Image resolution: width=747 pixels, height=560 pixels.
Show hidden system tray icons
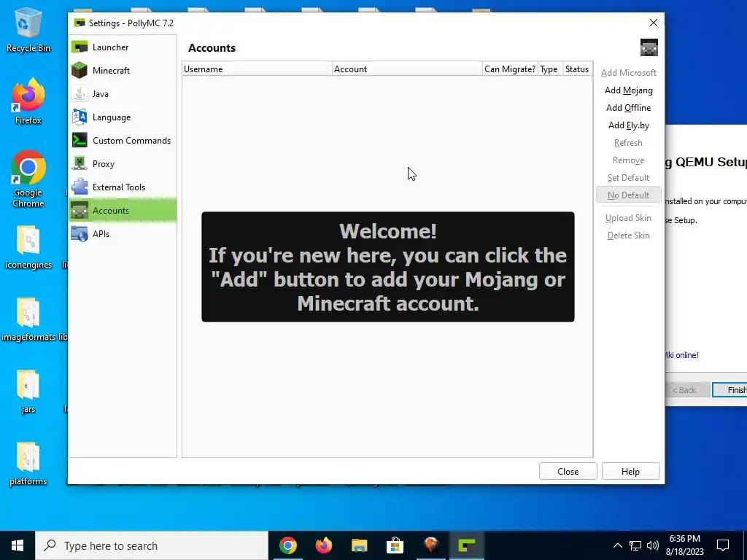coord(617,545)
